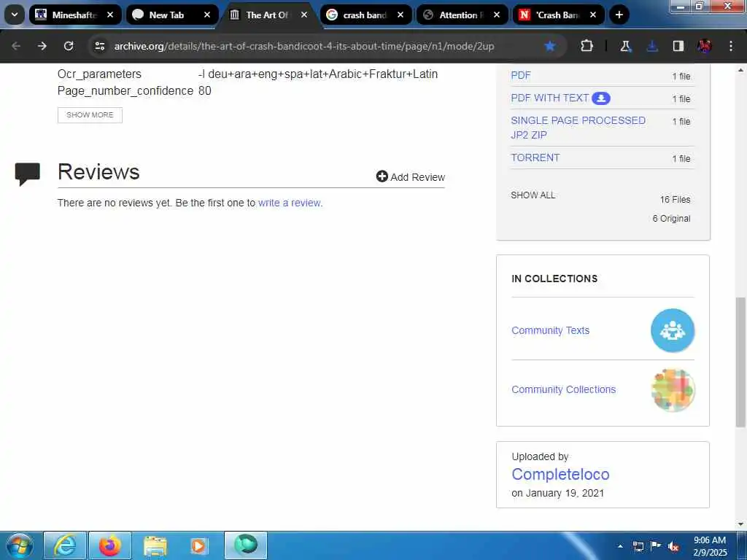Click blue download badge beside PDF WITH TEXT
Viewport: 747px width, 560px height.
601,98
